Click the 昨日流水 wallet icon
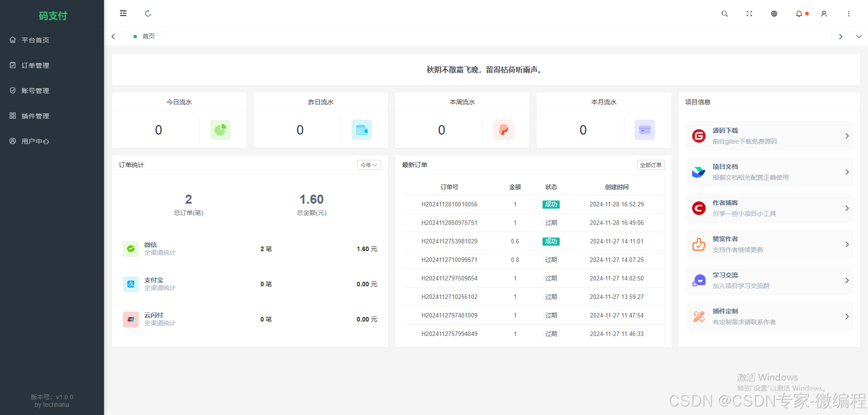Screen dimensions: 868x415 click(x=362, y=130)
